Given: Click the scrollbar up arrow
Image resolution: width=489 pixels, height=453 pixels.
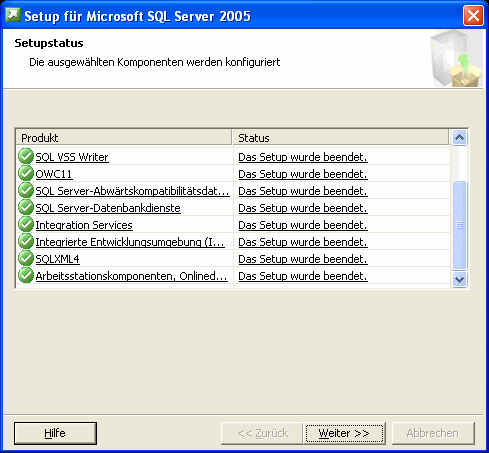Looking at the screenshot, I should click(x=460, y=137).
